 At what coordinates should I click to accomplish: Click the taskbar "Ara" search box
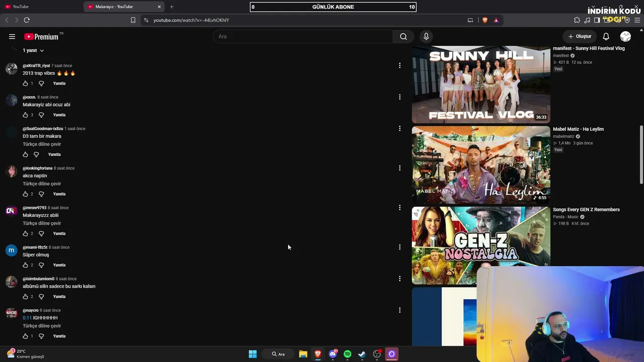(278, 354)
